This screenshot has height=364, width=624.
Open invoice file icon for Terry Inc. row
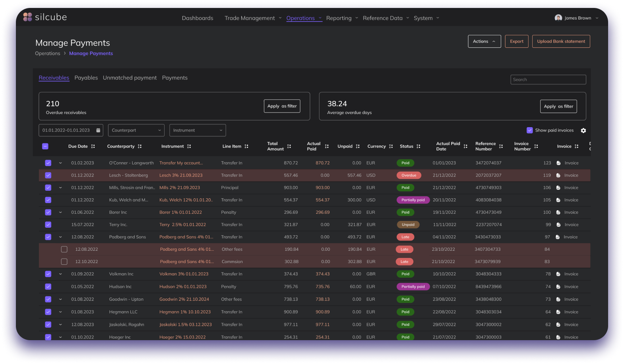(x=558, y=225)
